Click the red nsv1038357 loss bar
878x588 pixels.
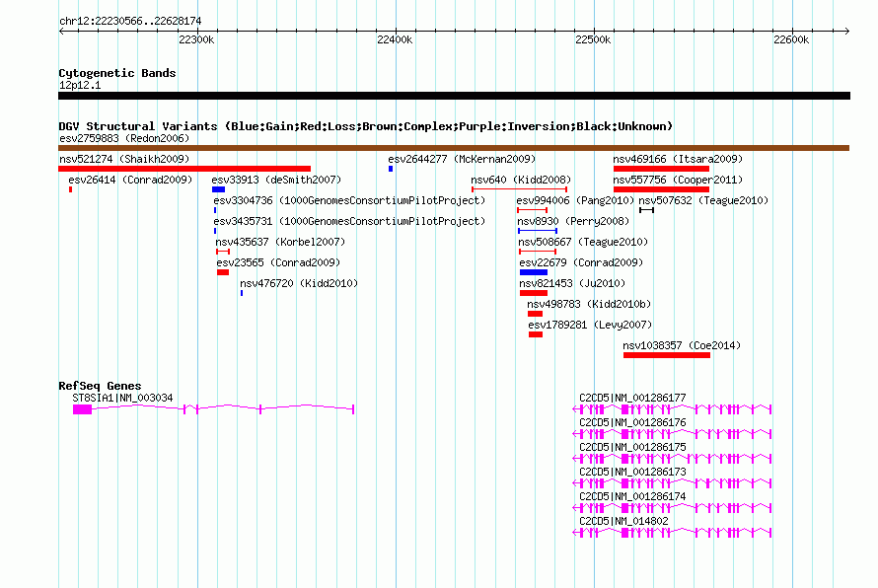(667, 355)
